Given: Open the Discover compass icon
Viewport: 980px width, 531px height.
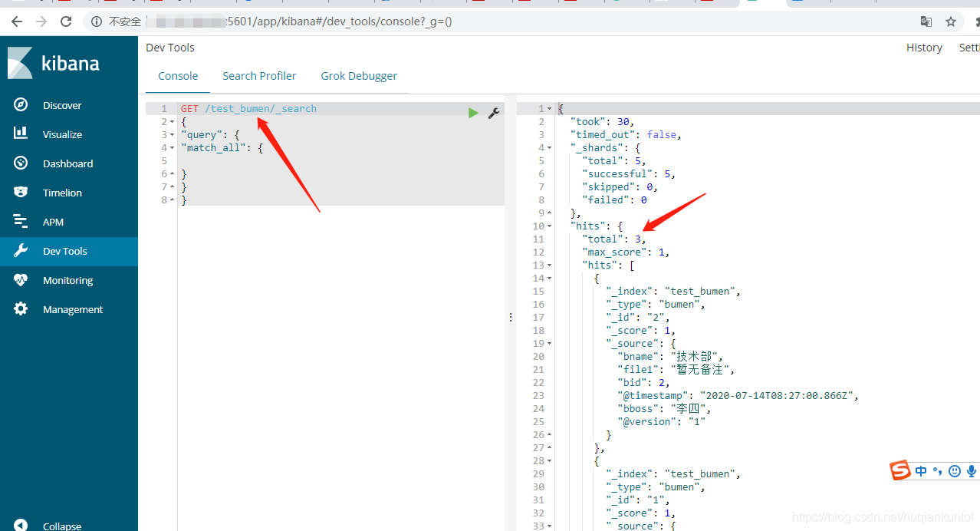Looking at the screenshot, I should (x=21, y=105).
